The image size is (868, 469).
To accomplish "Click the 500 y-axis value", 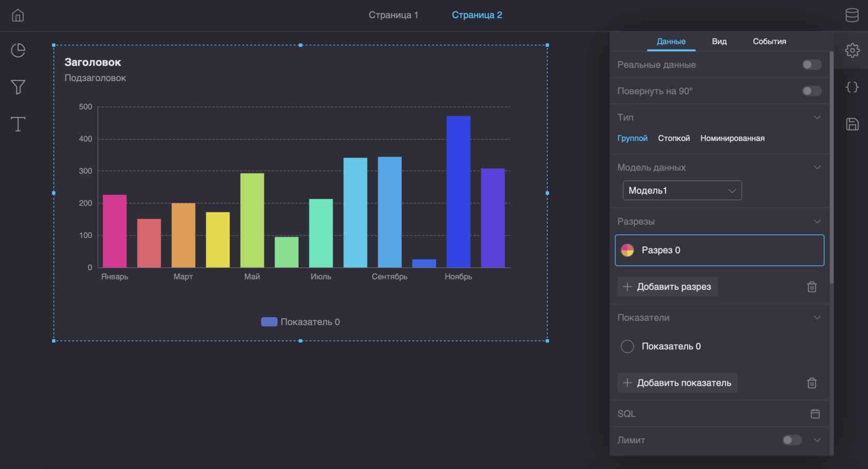I will click(85, 107).
